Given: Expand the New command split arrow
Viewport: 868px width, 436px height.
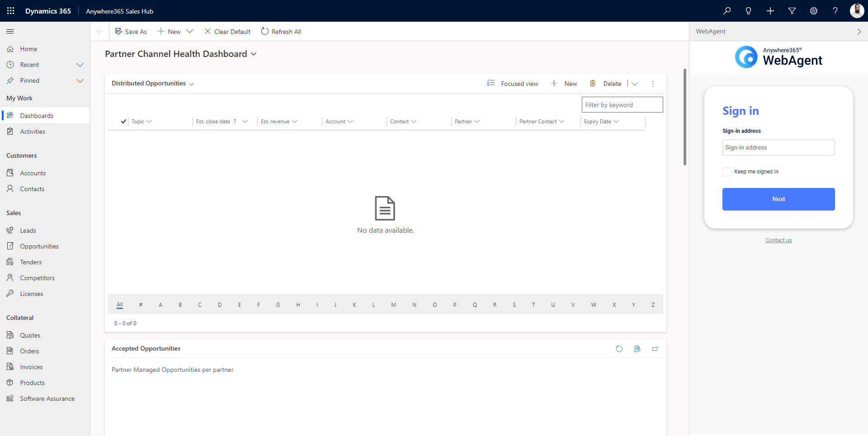Looking at the screenshot, I should pyautogui.click(x=190, y=32).
